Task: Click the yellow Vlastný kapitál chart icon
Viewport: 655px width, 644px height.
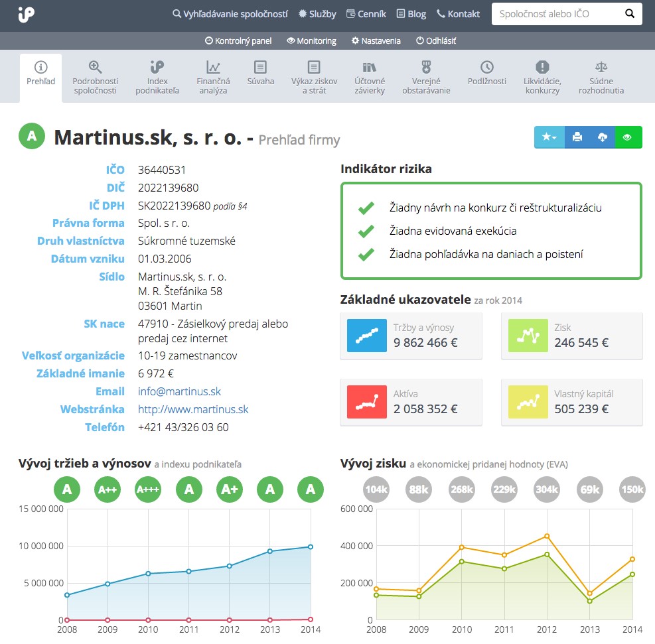Action: click(528, 402)
